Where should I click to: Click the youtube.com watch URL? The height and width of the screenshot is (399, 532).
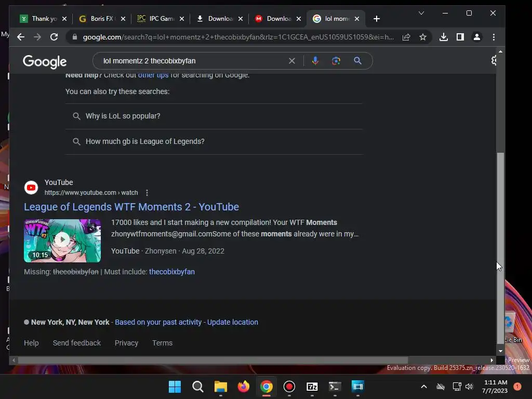tap(91, 192)
